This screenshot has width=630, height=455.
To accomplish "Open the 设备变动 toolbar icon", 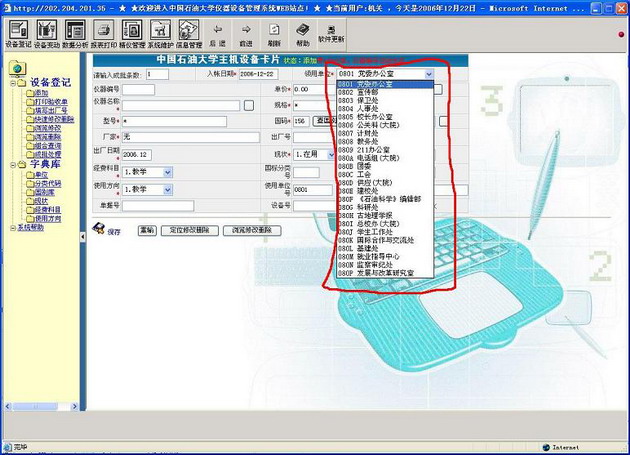I will pos(46,32).
